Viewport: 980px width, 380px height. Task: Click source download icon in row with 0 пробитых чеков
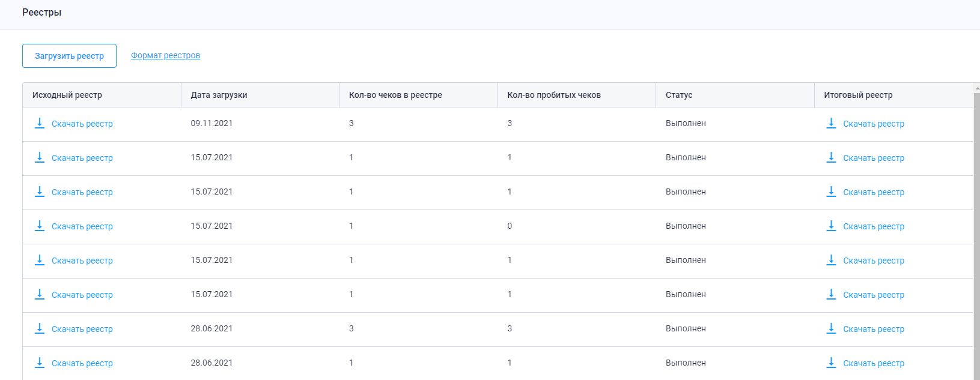point(40,226)
